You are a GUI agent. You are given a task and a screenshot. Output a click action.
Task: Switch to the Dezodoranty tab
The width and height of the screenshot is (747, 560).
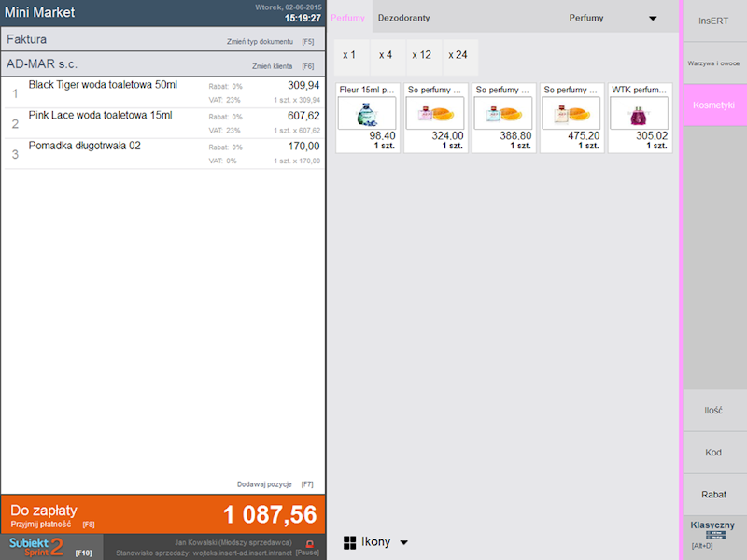pyautogui.click(x=403, y=18)
